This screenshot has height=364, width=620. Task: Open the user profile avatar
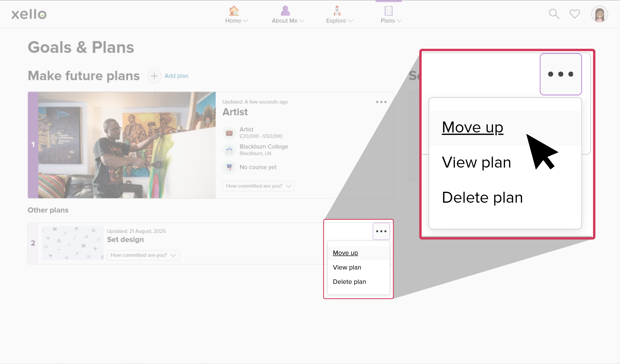(x=599, y=14)
